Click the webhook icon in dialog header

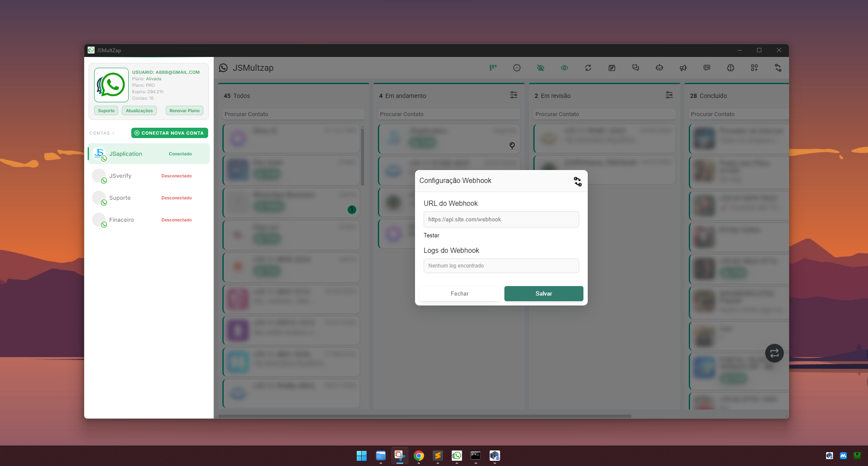(578, 182)
